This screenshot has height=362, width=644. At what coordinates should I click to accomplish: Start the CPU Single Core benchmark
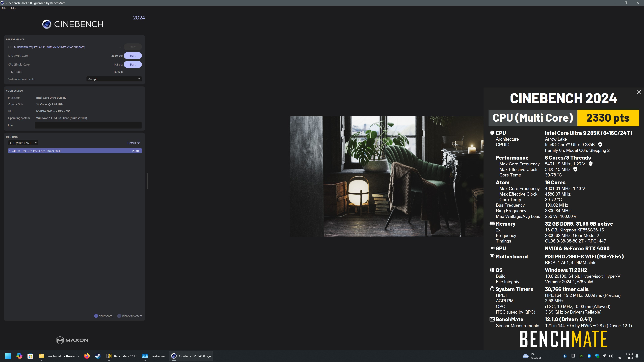tap(132, 65)
